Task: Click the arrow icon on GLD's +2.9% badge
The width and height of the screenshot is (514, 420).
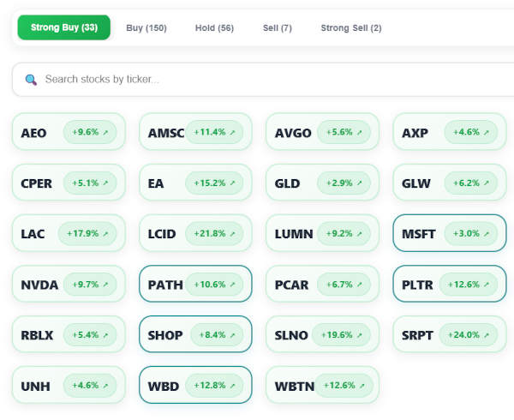Action: click(x=359, y=183)
